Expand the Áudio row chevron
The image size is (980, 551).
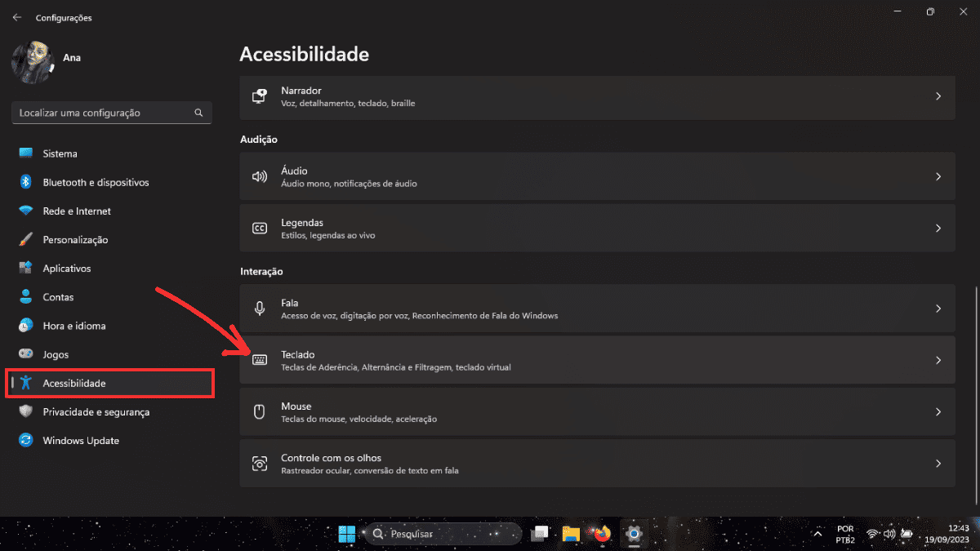point(938,176)
